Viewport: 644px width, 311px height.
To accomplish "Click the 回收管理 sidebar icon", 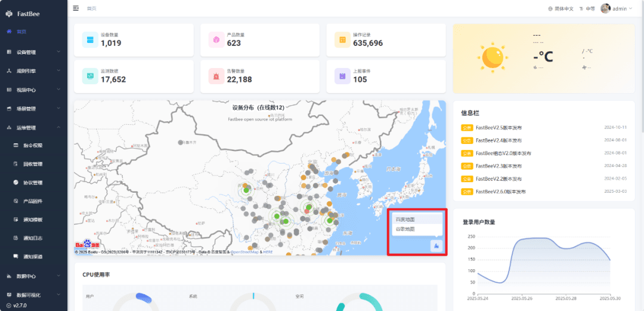I will pos(16,164).
